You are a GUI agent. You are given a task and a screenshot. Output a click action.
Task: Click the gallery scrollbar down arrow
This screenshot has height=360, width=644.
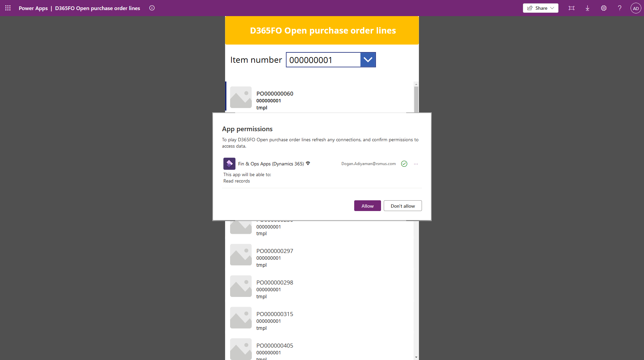(x=416, y=357)
